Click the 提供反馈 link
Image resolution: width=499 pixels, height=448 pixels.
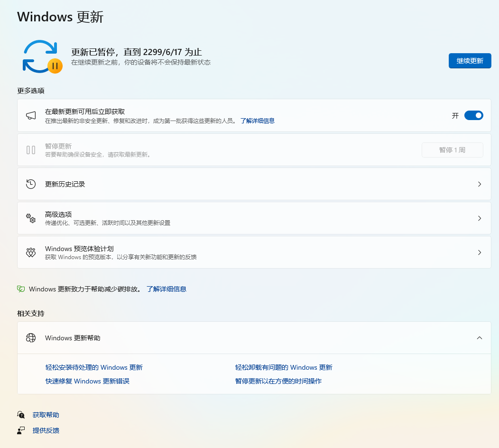click(46, 430)
